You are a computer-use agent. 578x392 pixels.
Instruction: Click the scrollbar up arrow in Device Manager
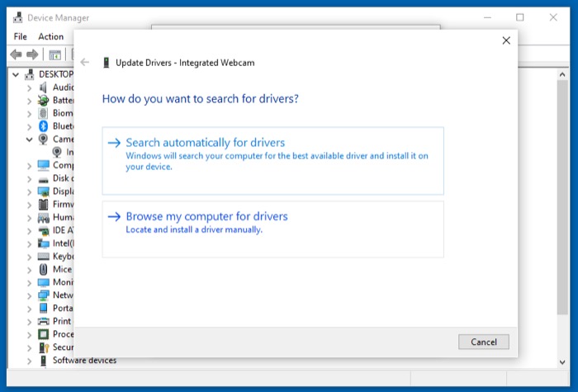562,74
